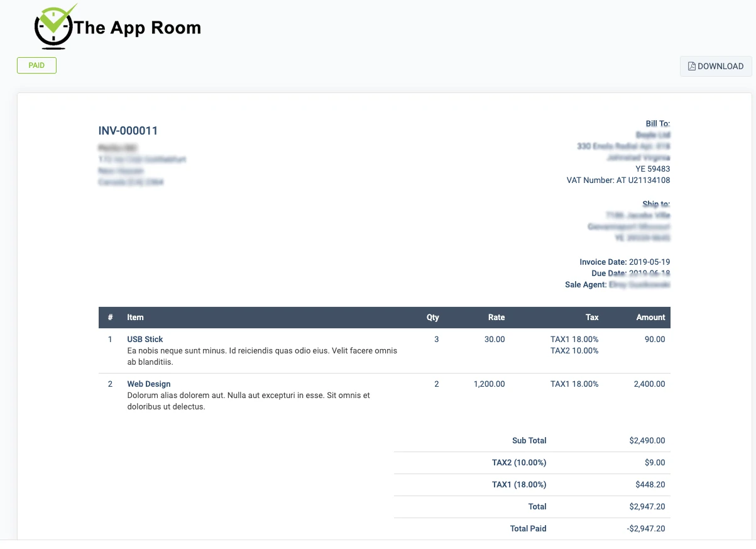This screenshot has height=549, width=756.
Task: Click Sub Total value $2,490.00
Action: (x=647, y=441)
